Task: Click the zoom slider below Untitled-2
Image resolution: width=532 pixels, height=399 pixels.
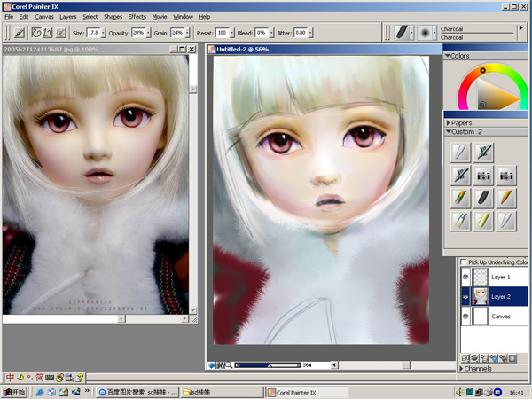Action: (268, 365)
